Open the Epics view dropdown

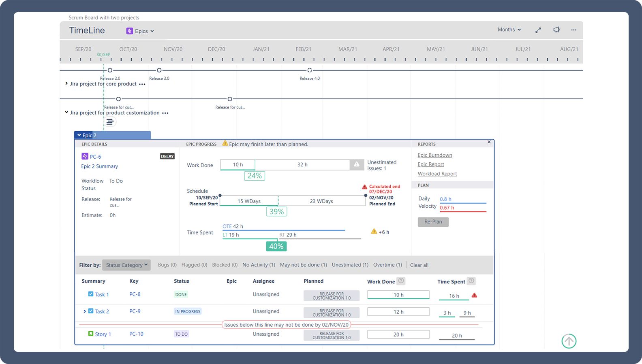pyautogui.click(x=140, y=31)
